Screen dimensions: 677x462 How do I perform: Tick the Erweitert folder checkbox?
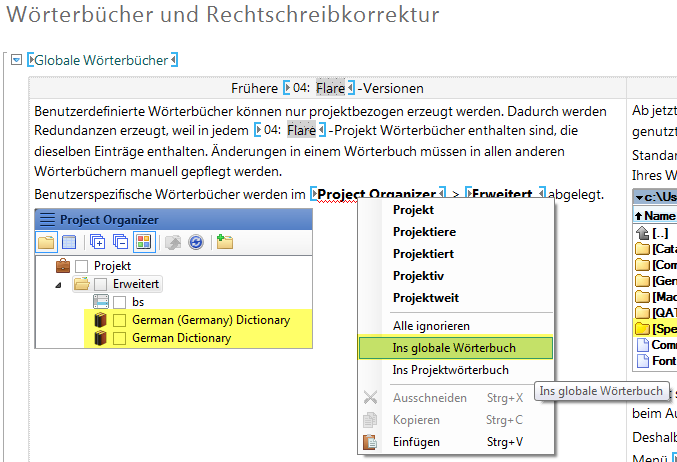click(x=101, y=284)
